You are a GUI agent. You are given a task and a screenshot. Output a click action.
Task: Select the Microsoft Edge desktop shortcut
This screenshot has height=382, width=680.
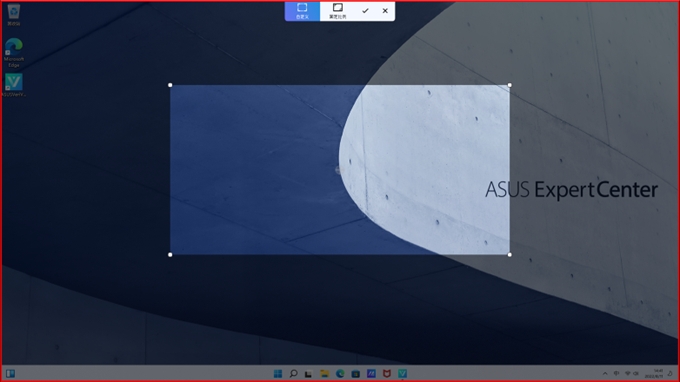click(x=13, y=52)
